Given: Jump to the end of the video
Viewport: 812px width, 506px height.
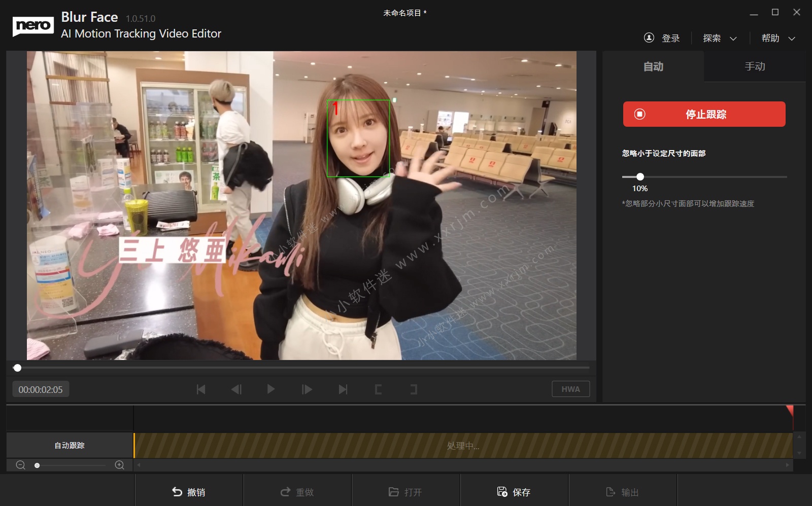Looking at the screenshot, I should point(343,389).
